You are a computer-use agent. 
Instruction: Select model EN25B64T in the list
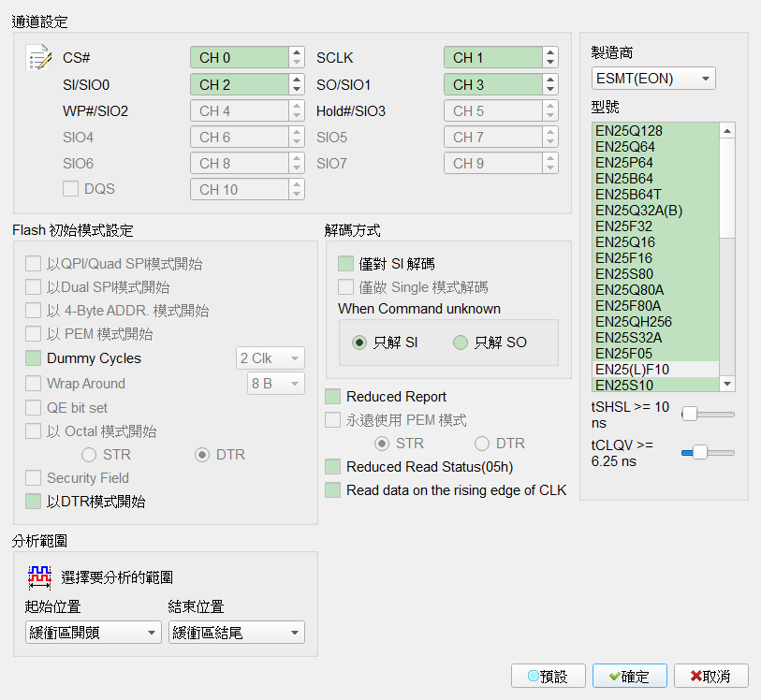point(655,195)
